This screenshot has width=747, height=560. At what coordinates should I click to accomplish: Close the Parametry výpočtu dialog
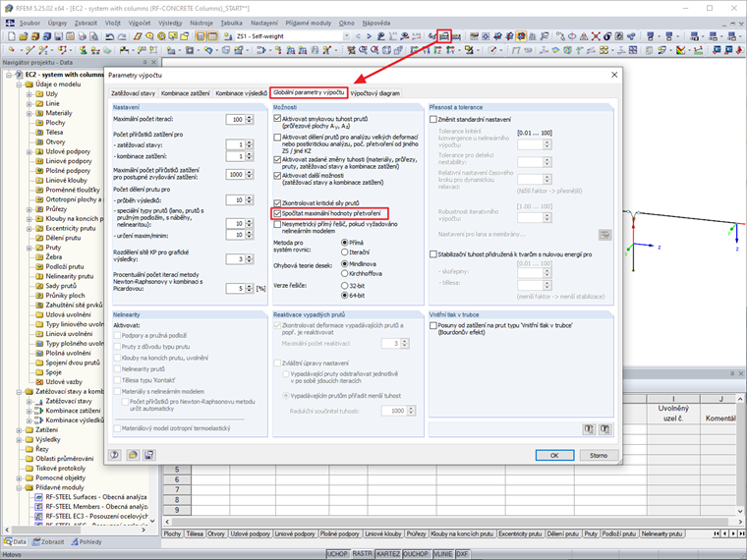point(614,75)
